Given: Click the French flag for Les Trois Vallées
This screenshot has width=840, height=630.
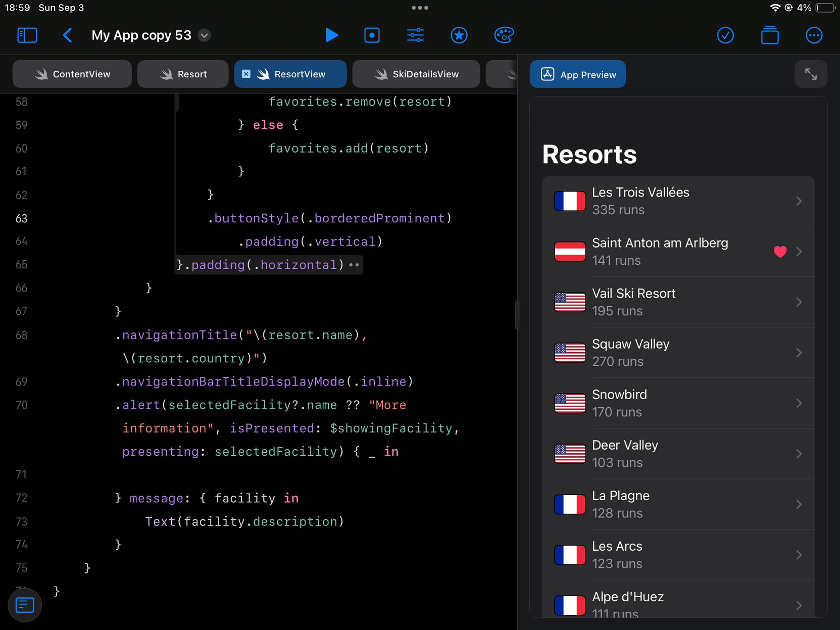Looking at the screenshot, I should [x=570, y=201].
